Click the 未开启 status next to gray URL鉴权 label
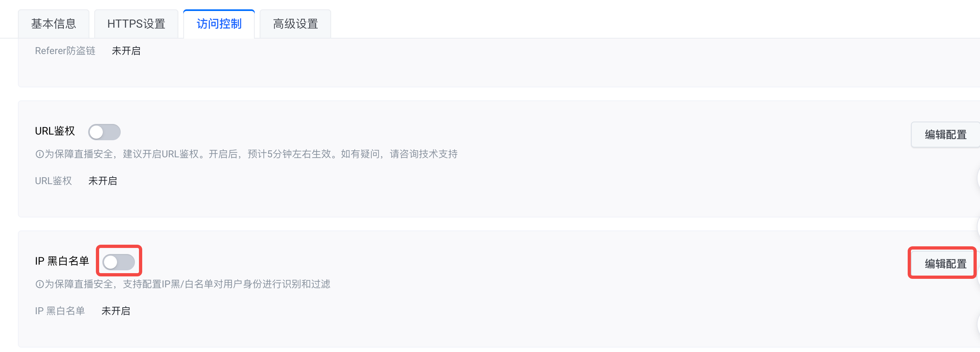The image size is (980, 352). click(103, 181)
